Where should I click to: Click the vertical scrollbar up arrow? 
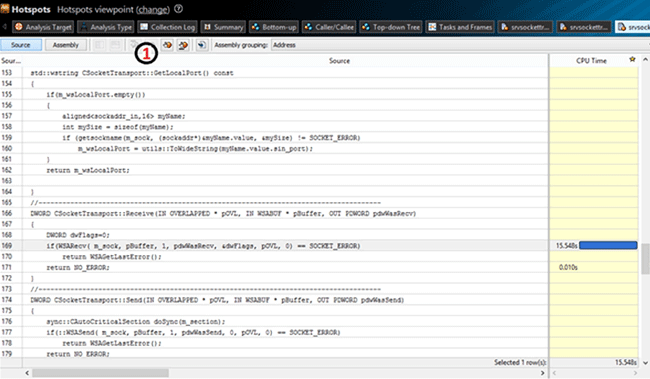click(645, 60)
